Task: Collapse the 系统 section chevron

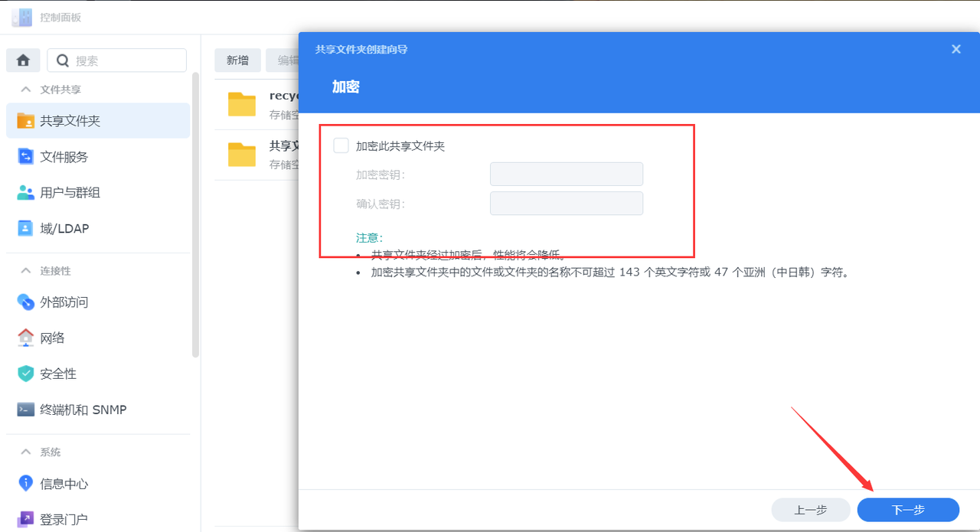Action: (26, 452)
